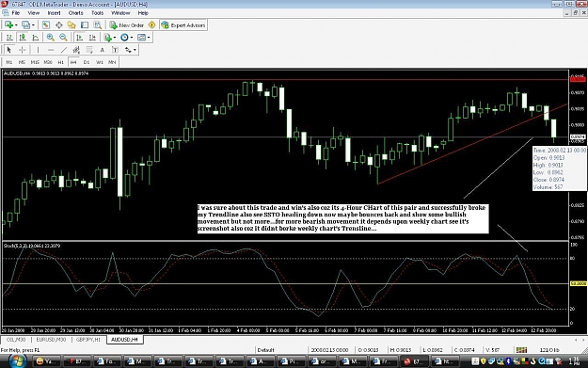Switch chart to Candlesticks style
Screen dimensions: 588x368
[23, 38]
